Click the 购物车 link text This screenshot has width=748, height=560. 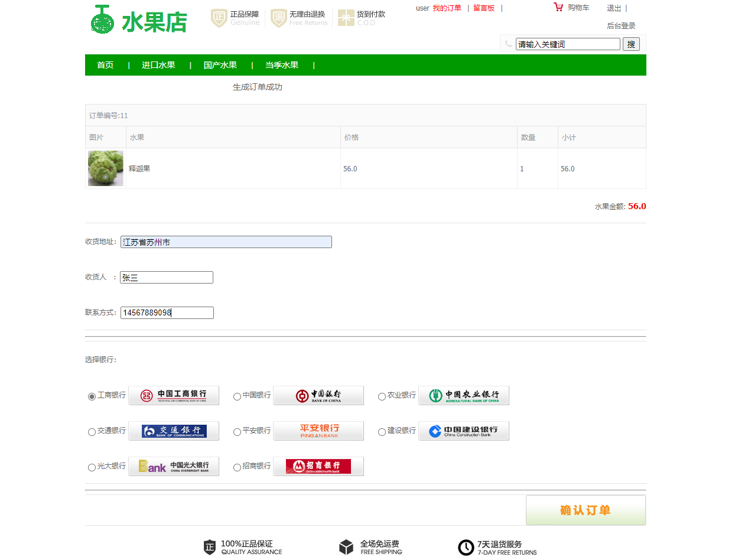click(578, 8)
